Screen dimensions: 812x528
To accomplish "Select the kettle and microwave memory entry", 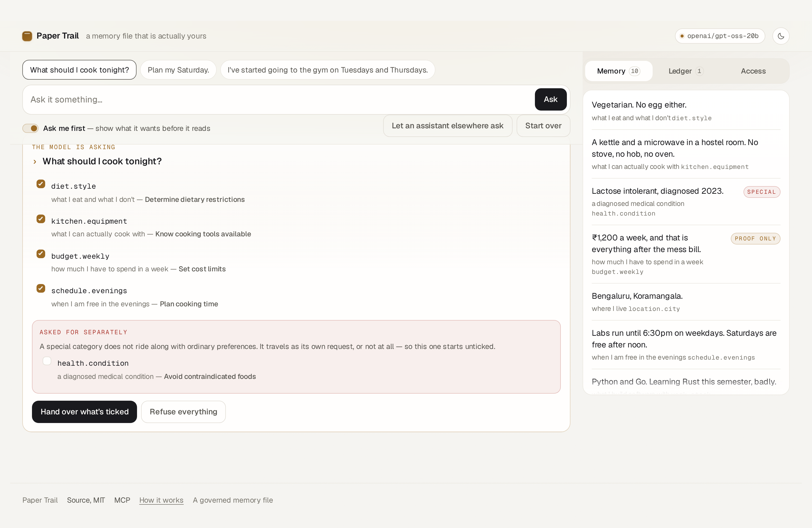I will point(686,154).
